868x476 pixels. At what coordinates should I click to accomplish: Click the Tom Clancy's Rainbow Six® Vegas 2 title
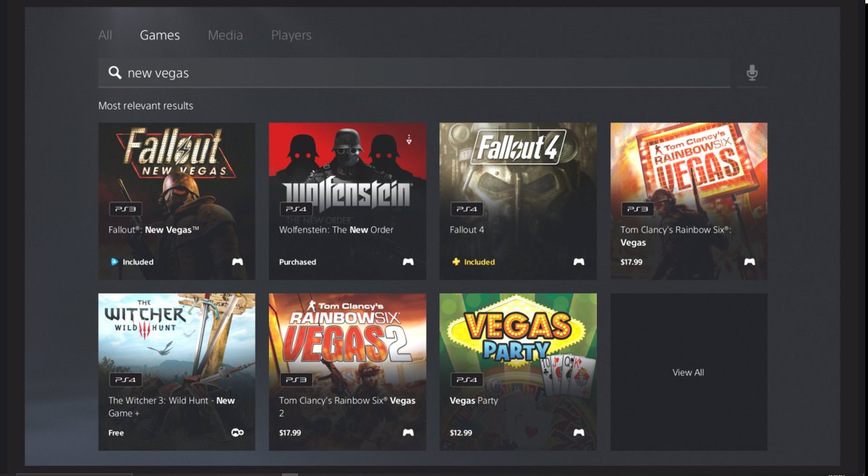point(347,407)
